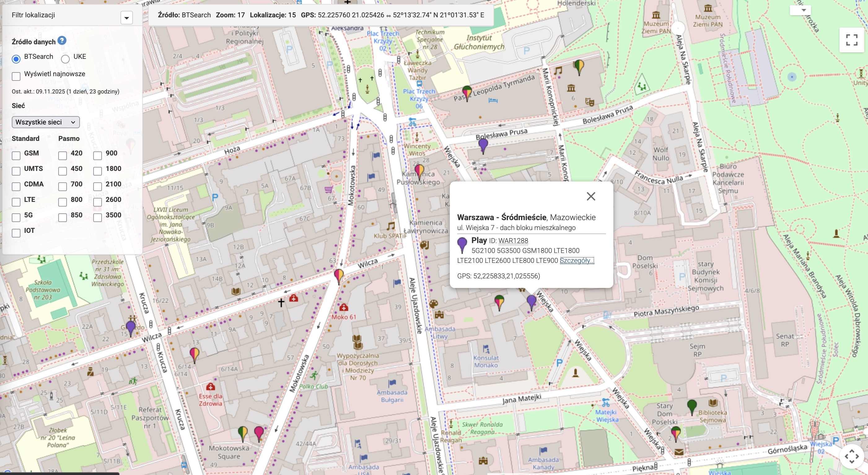The image size is (868, 475).
Task: Expand the top-right map dropdown arrow
Action: tap(804, 10)
